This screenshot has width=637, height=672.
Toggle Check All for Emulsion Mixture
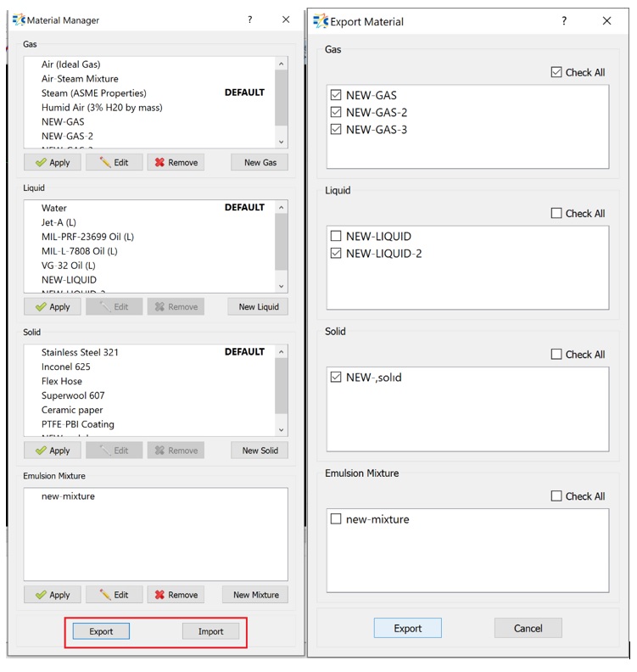click(x=556, y=496)
